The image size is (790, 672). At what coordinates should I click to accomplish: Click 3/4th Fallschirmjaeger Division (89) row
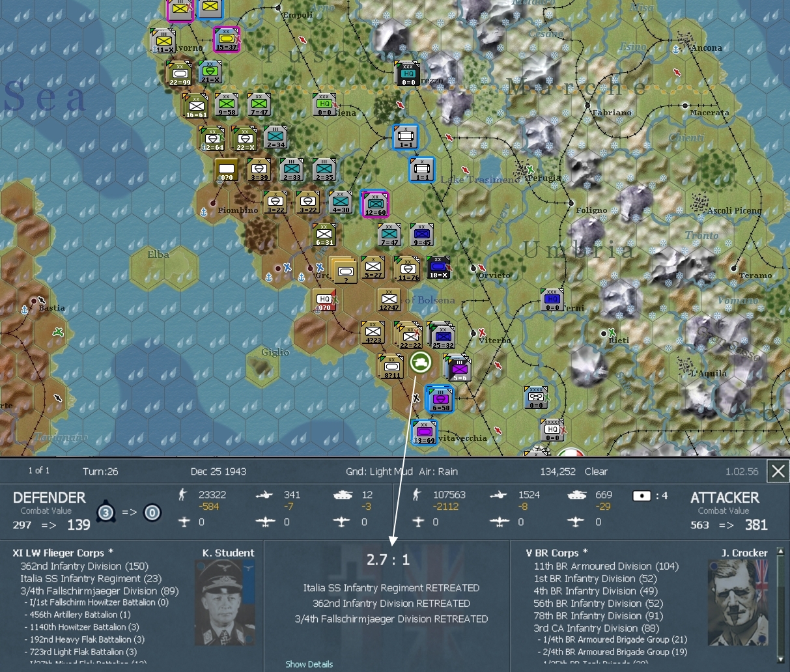(99, 591)
